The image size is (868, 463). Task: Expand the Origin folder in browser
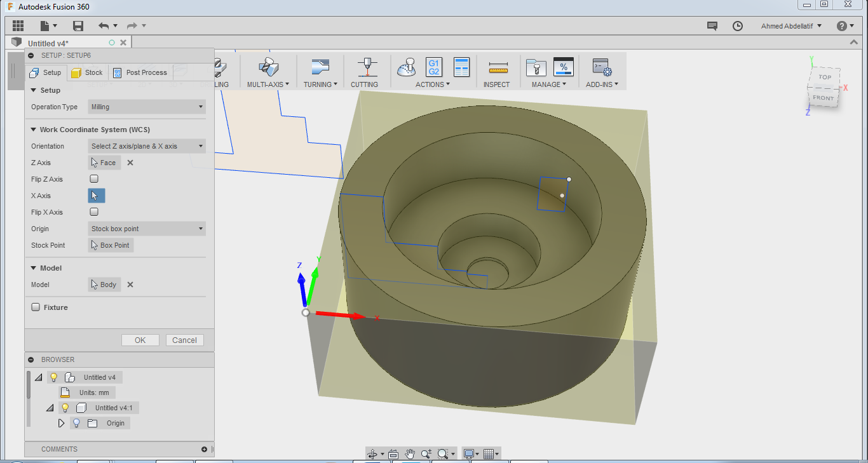pos(62,423)
